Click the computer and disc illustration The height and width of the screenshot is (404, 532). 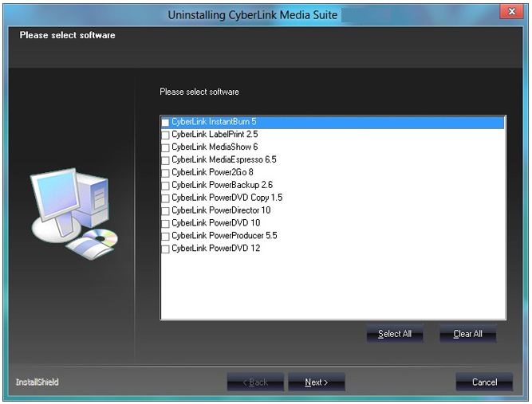click(73, 211)
